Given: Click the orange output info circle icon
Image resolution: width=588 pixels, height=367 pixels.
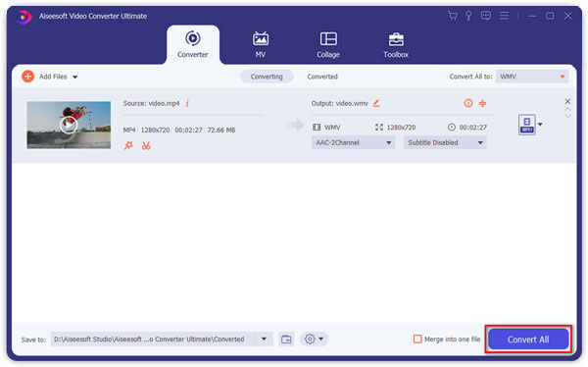Looking at the screenshot, I should pyautogui.click(x=468, y=103).
